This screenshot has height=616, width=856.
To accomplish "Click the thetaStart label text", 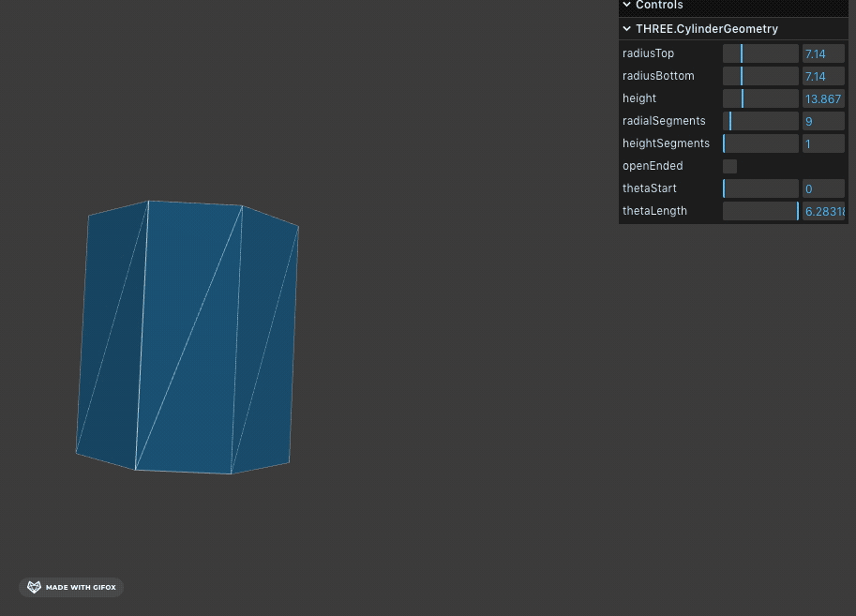I will coord(649,188).
